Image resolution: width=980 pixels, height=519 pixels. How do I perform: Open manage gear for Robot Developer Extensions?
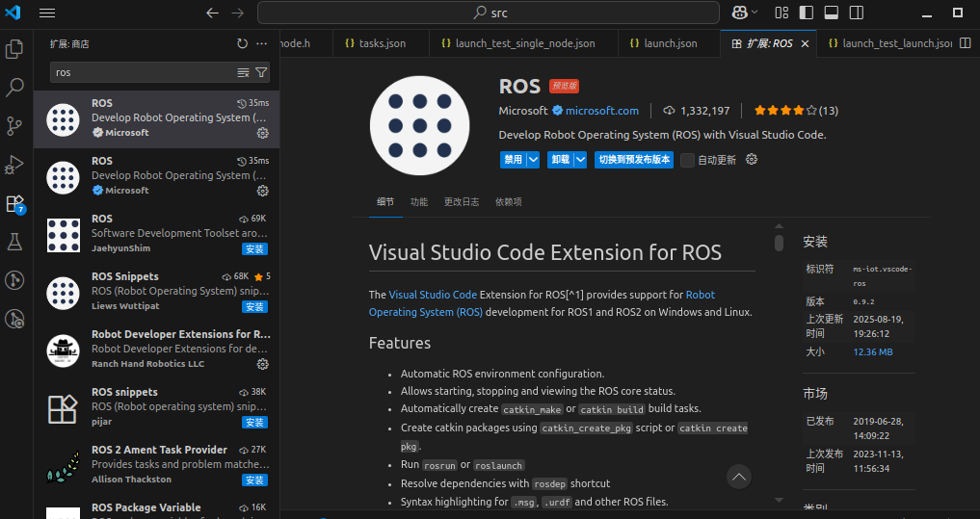click(x=263, y=364)
